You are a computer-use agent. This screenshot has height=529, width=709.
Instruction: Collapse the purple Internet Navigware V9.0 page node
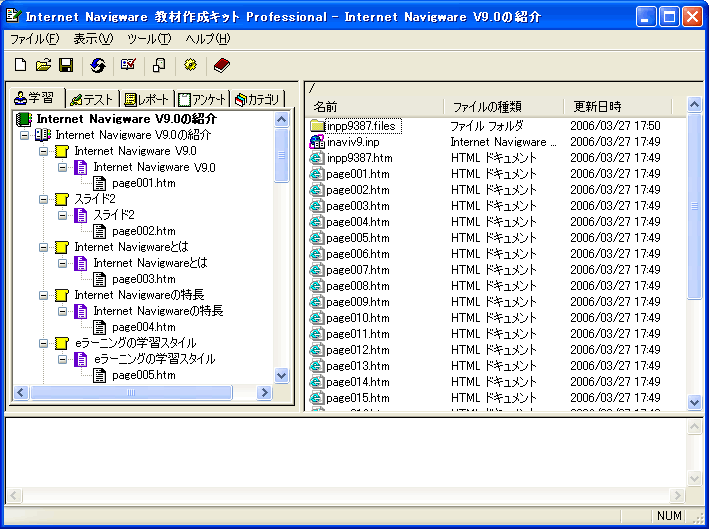point(62,167)
